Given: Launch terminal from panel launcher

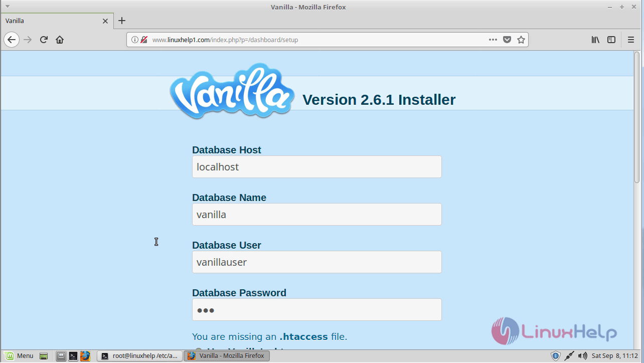Looking at the screenshot, I should pos(73,356).
